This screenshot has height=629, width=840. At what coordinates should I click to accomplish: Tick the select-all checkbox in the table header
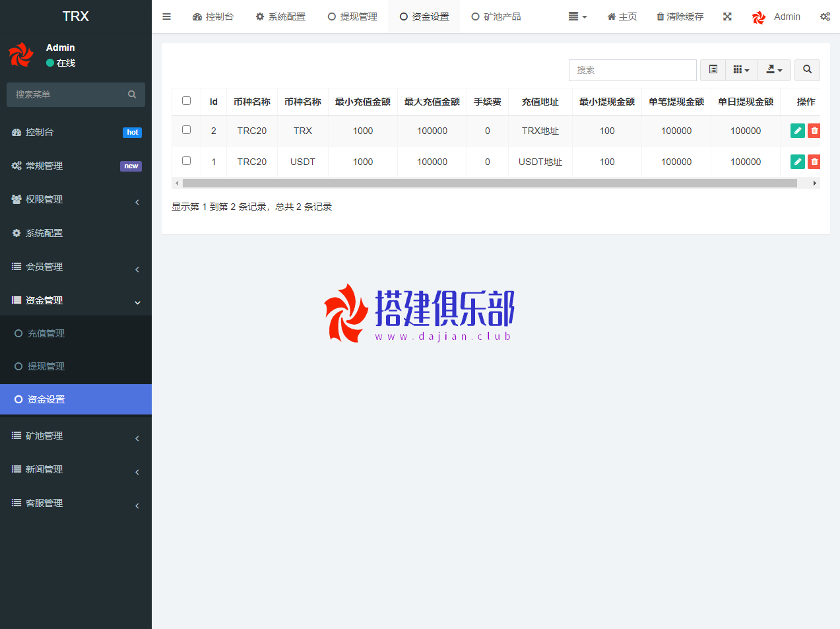186,101
